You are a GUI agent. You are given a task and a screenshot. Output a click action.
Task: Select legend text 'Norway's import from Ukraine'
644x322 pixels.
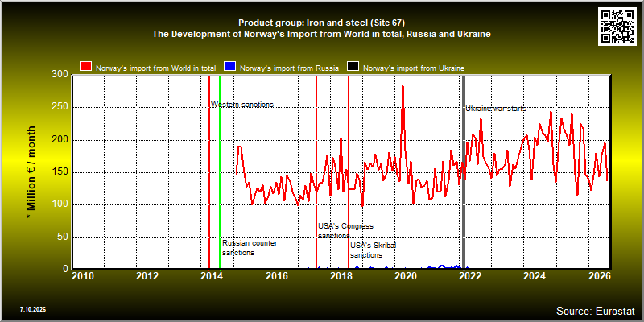point(414,68)
